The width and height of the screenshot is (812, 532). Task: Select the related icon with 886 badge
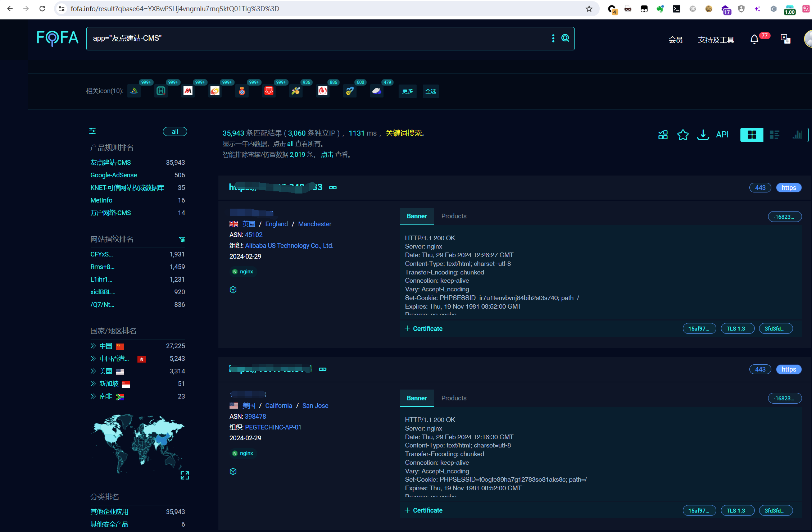(323, 91)
